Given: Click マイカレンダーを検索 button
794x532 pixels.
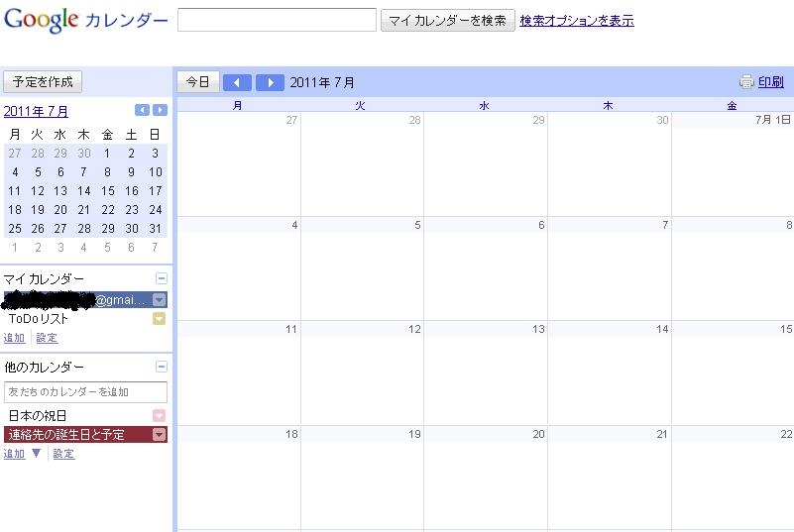Looking at the screenshot, I should pos(448,20).
